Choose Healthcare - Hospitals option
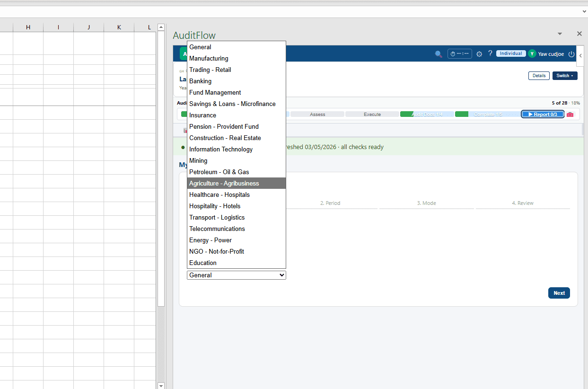This screenshot has height=389, width=588. (237, 194)
